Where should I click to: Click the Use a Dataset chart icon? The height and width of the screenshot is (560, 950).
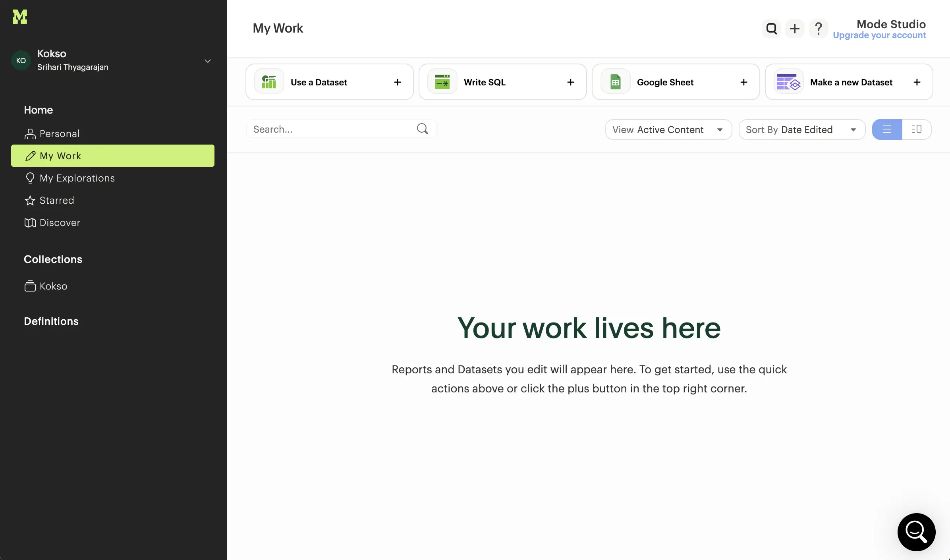(269, 82)
